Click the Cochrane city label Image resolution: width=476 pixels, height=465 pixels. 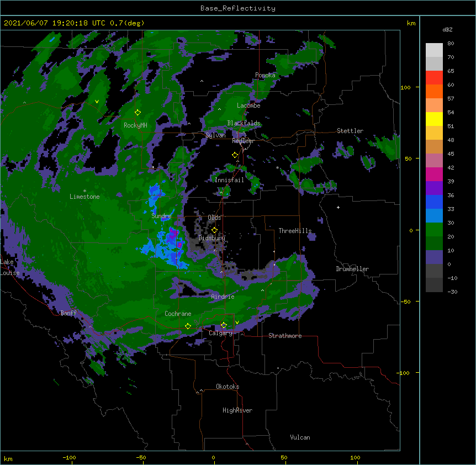(x=178, y=314)
